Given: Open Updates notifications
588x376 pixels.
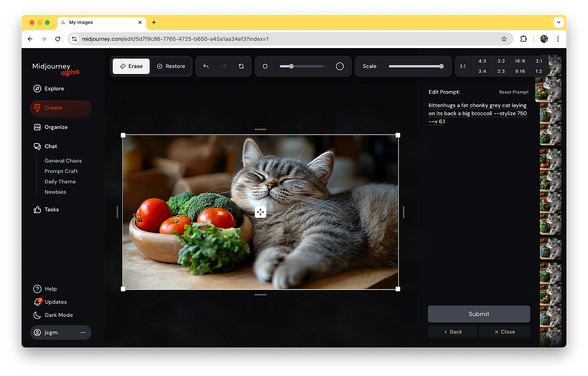Looking at the screenshot, I should click(x=55, y=302).
